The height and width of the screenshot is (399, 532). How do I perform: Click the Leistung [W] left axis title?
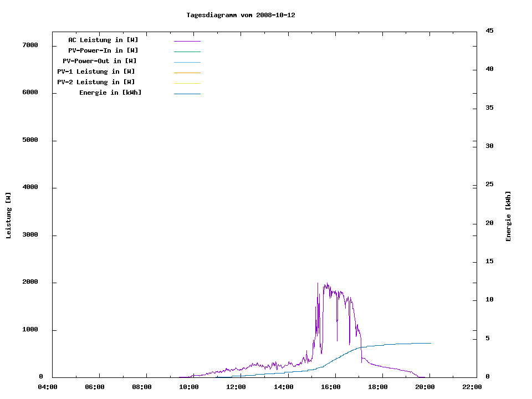(8, 216)
